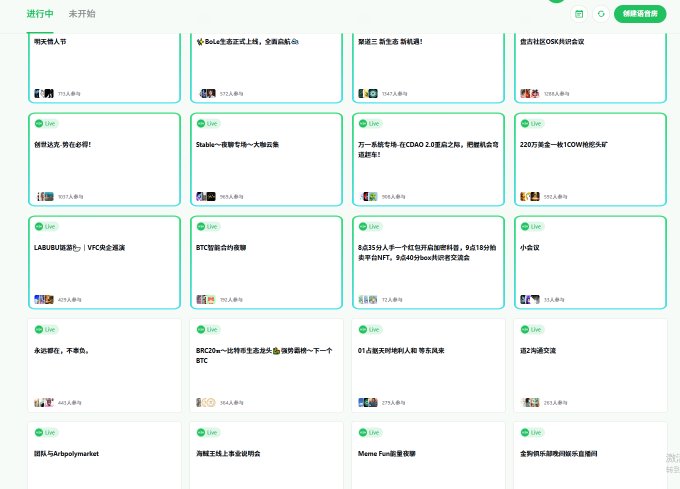The height and width of the screenshot is (489, 680).
Task: Open the 永远都在，不辜负 room title
Action: [x=62, y=351]
